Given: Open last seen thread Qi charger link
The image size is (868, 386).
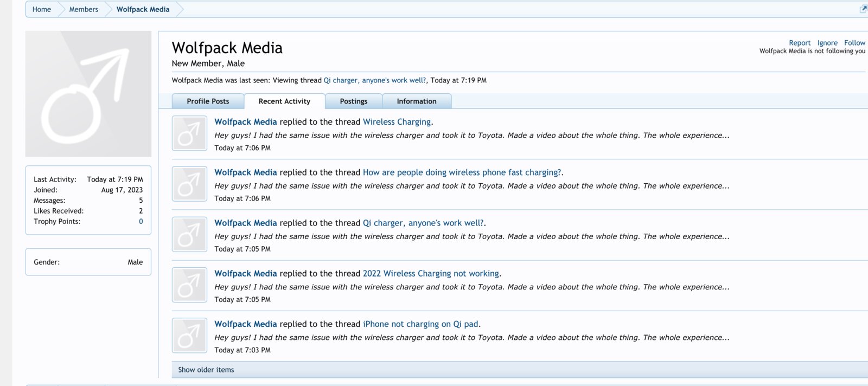Looking at the screenshot, I should [x=375, y=80].
